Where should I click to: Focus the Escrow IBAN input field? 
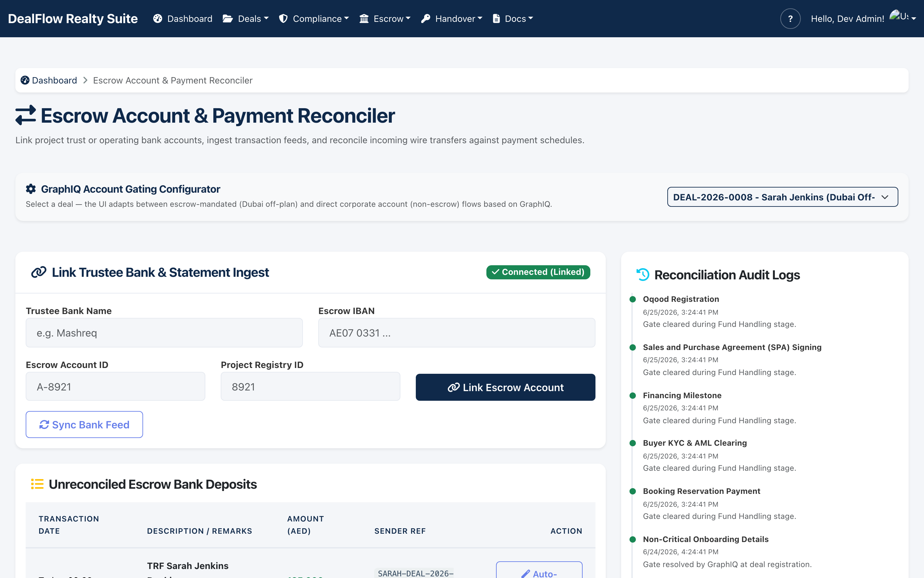coord(457,333)
